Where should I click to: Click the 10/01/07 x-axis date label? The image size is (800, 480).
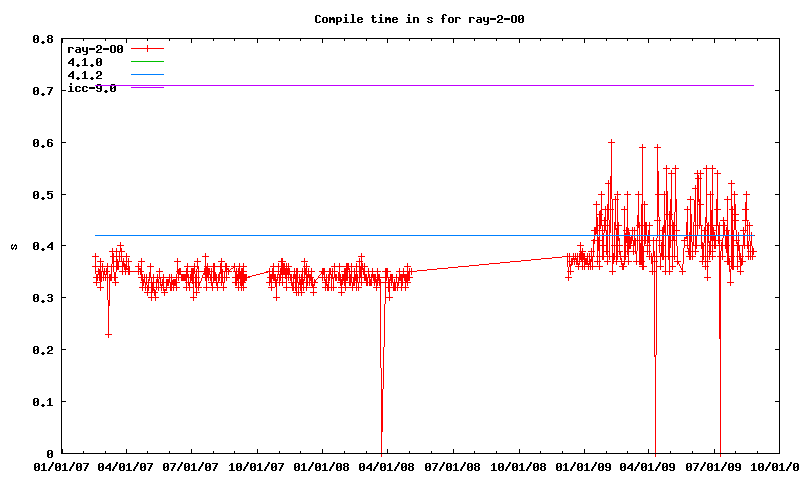258,466
